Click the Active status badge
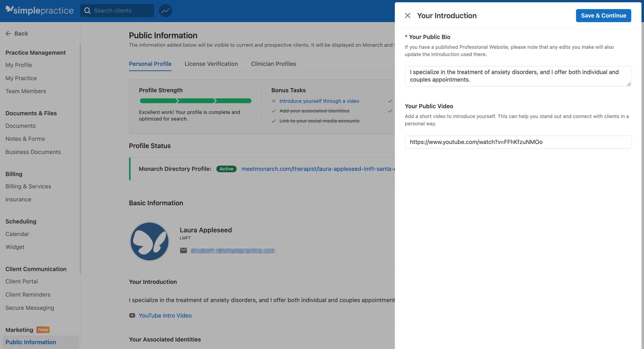 tap(226, 169)
